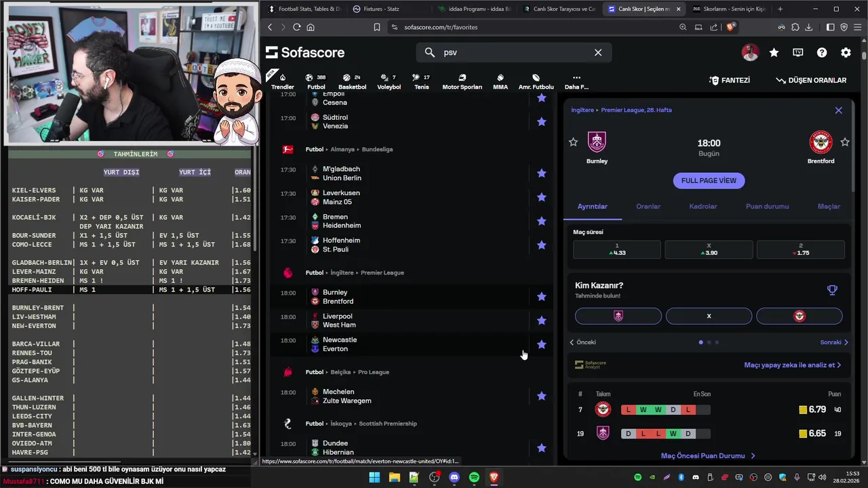Expand Maç Öncesi Puan Durumu link

click(708, 456)
